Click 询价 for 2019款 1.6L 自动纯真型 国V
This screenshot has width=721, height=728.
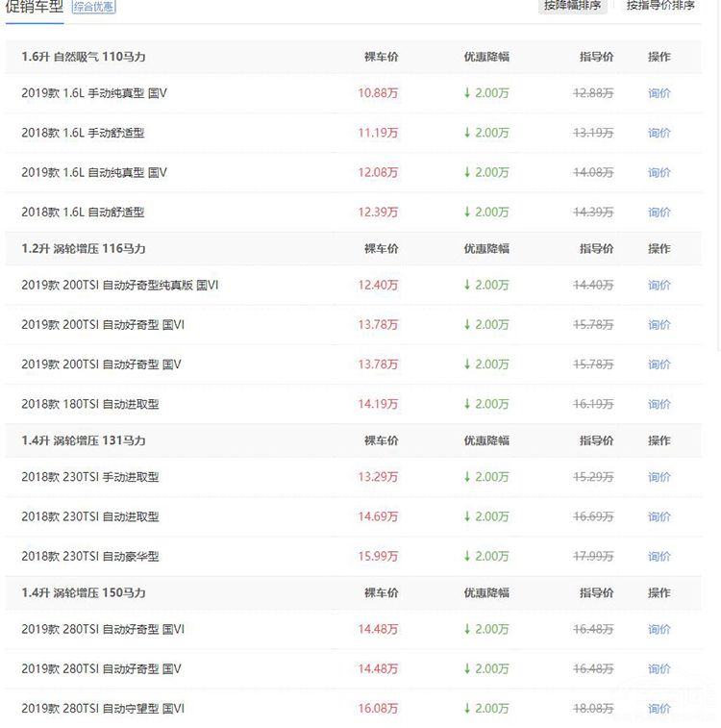pyautogui.click(x=659, y=173)
